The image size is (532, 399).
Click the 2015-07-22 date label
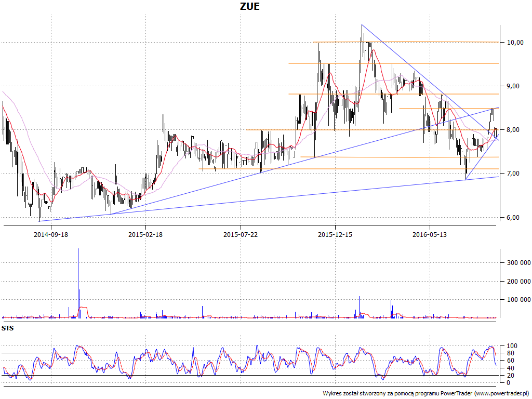(241, 234)
